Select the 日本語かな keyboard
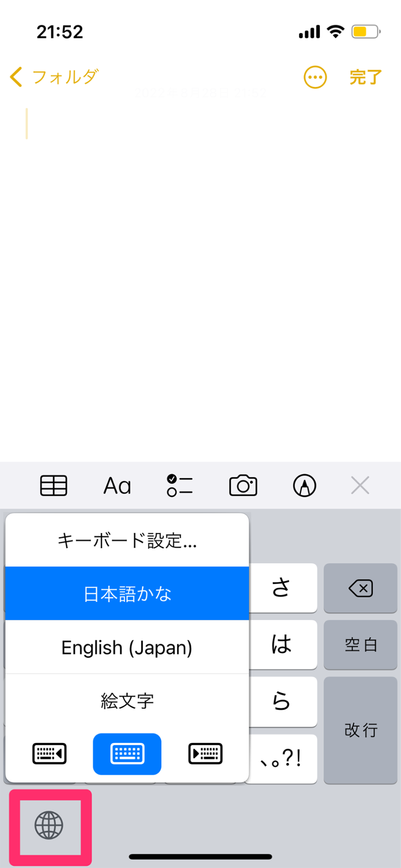 127,593
